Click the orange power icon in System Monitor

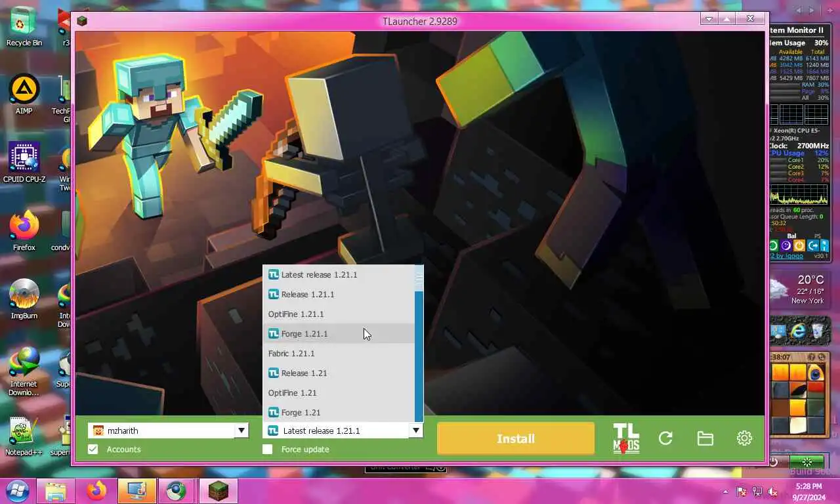coord(799,245)
